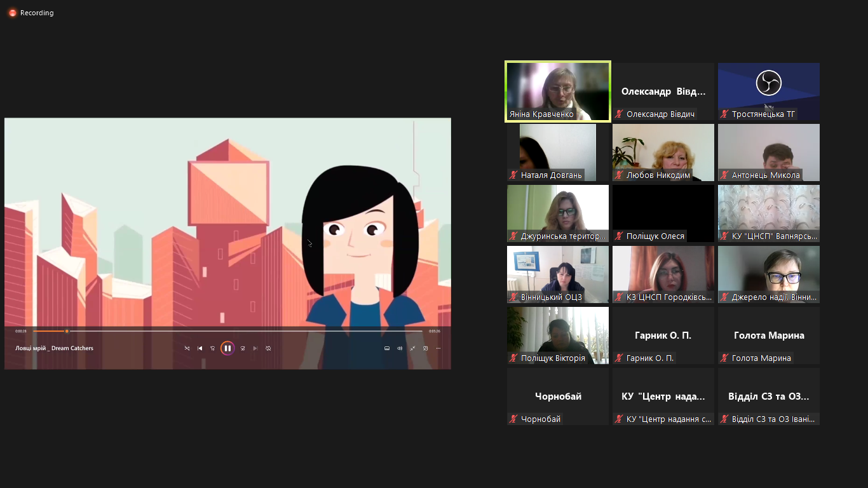Click muted mic icon beside Голота Марина
Screen dimensions: 868x488
[724, 358]
